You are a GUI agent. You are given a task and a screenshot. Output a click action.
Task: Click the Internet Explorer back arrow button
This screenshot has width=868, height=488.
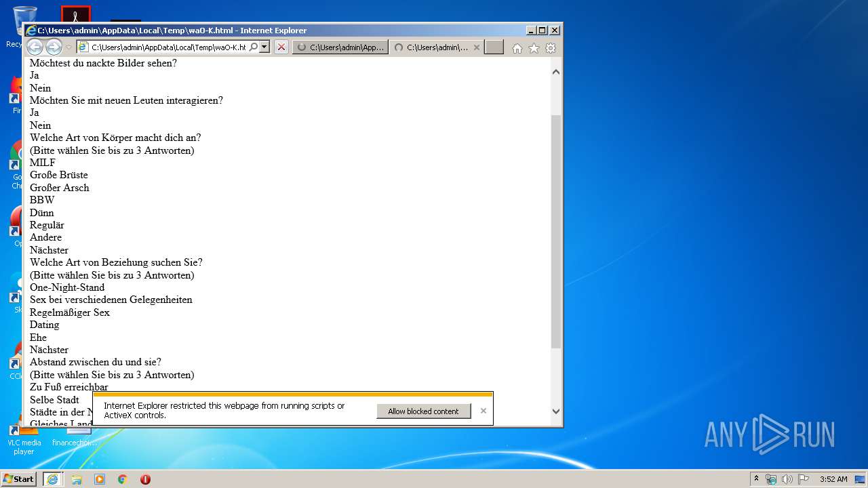tap(35, 47)
